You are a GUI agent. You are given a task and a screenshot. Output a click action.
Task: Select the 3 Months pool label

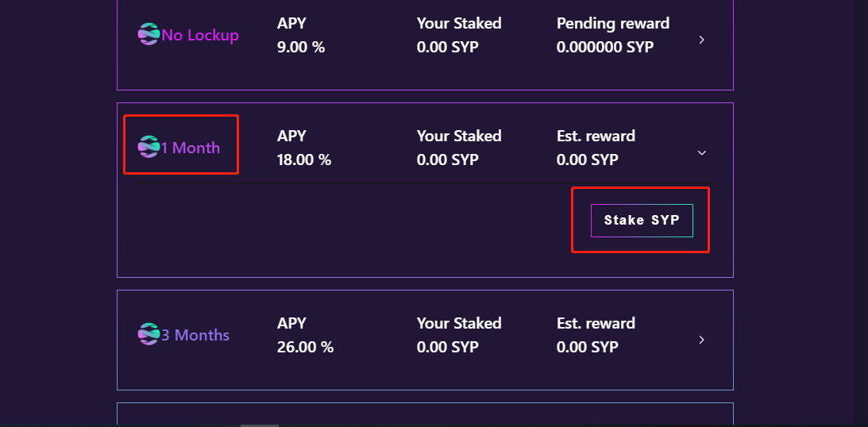pyautogui.click(x=195, y=335)
